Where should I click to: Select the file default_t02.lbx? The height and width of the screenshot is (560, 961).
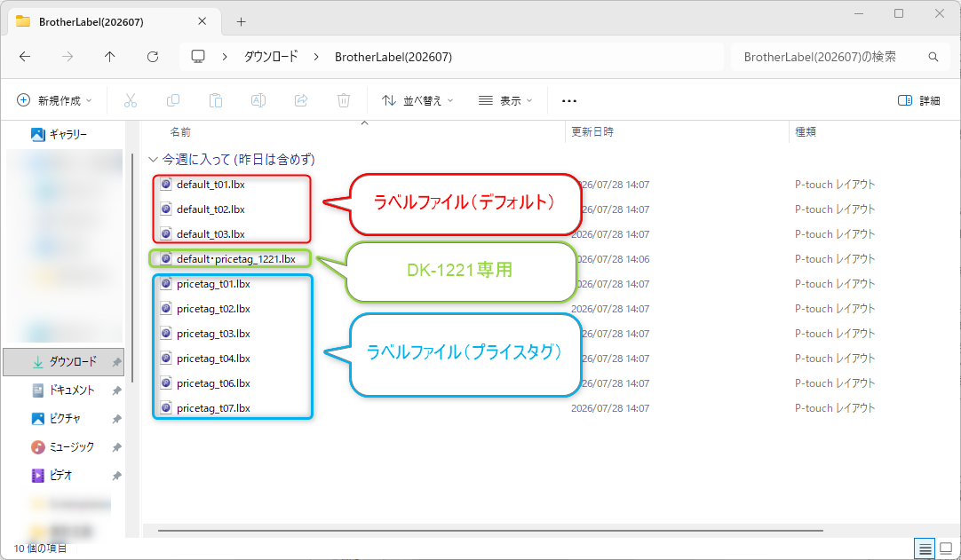[210, 209]
